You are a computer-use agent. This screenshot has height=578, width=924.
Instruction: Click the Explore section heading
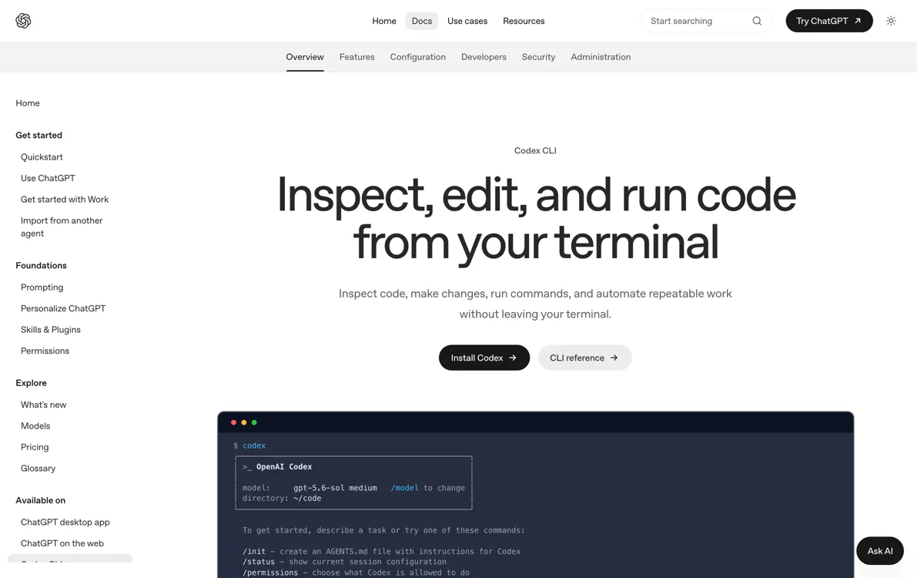[32, 383]
